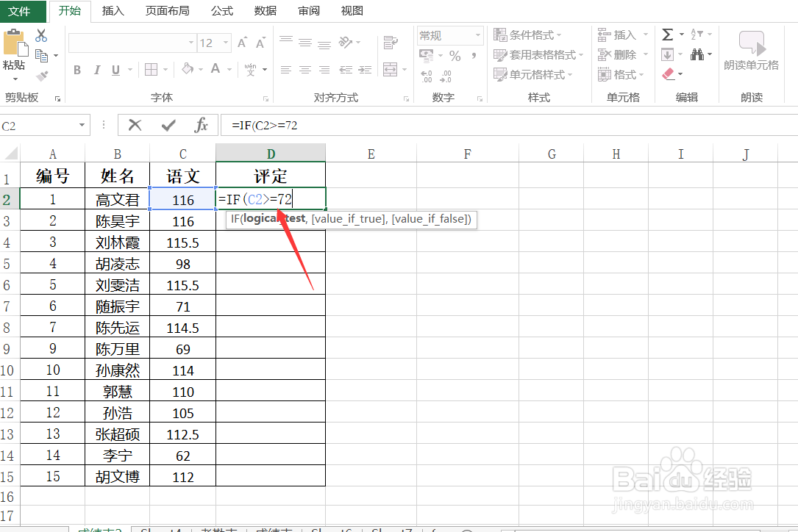
Task: Align text right
Action: pyautogui.click(x=324, y=70)
